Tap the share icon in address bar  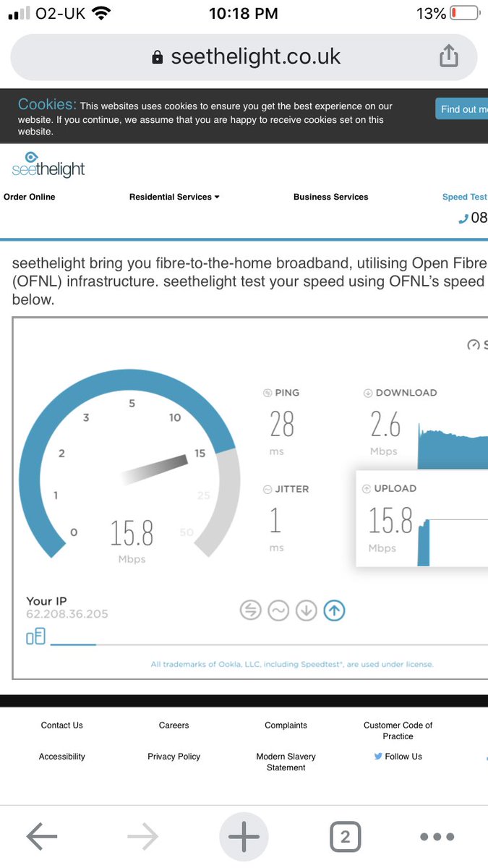click(x=449, y=56)
